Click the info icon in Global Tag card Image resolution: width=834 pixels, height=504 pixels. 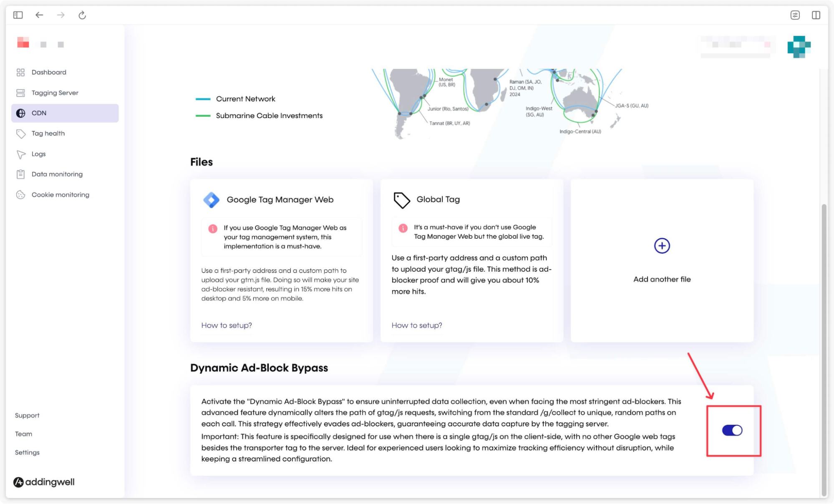(x=403, y=228)
